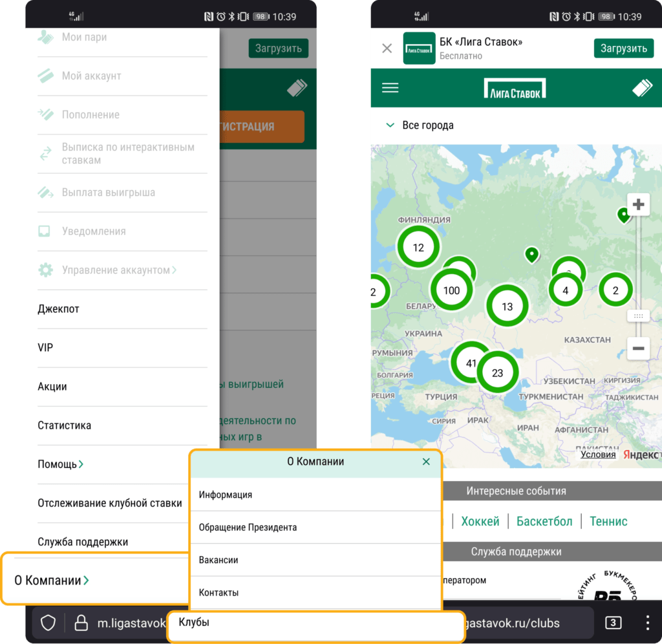Click the Лига Ставок logo
Image resolution: width=662 pixels, height=644 pixels.
(x=515, y=89)
